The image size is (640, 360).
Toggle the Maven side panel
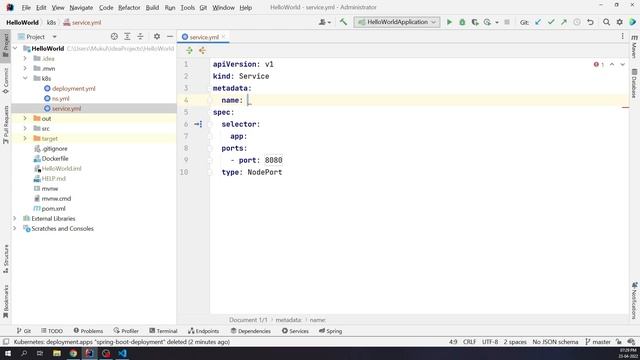click(634, 47)
